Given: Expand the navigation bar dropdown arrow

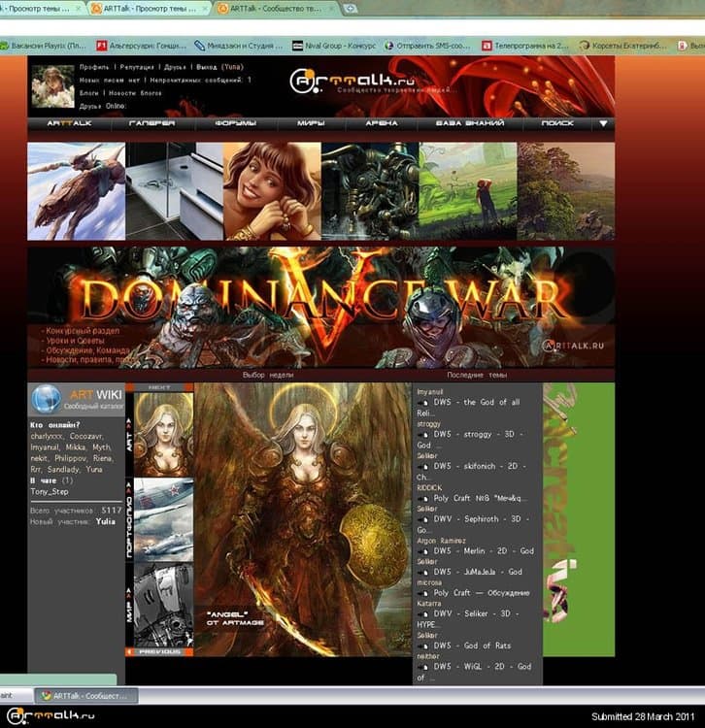Looking at the screenshot, I should (603, 123).
